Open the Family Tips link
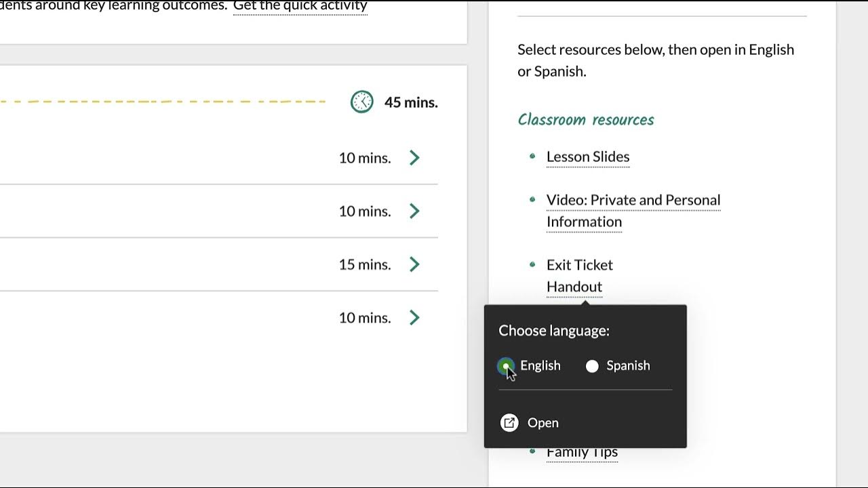The height and width of the screenshot is (488, 868). [582, 452]
